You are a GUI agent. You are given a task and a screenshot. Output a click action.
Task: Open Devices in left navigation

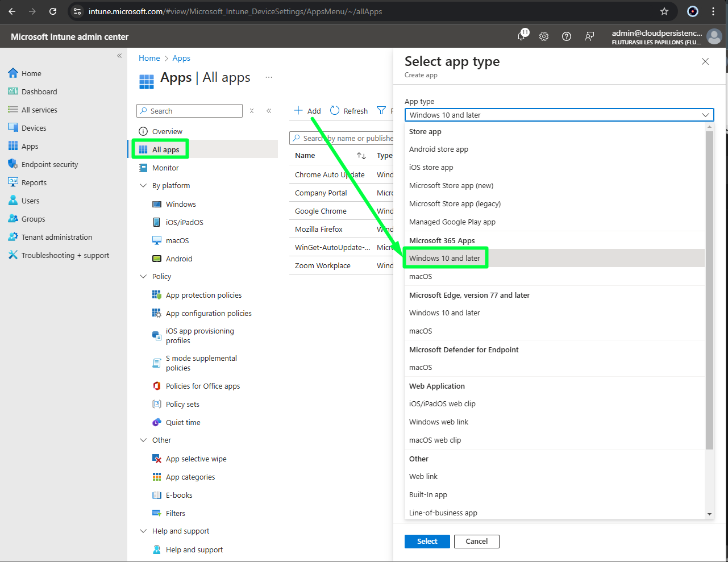click(x=34, y=128)
